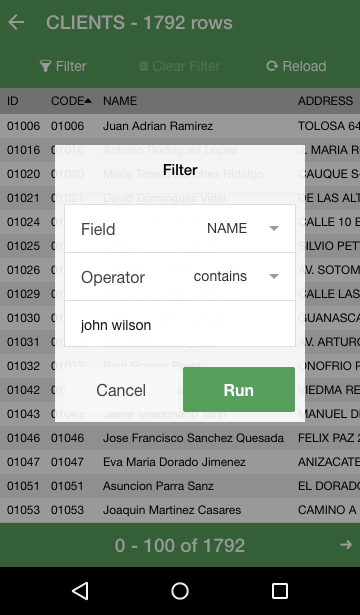The height and width of the screenshot is (615, 360).
Task: Open the Filter funnel option
Action: pyautogui.click(x=63, y=66)
